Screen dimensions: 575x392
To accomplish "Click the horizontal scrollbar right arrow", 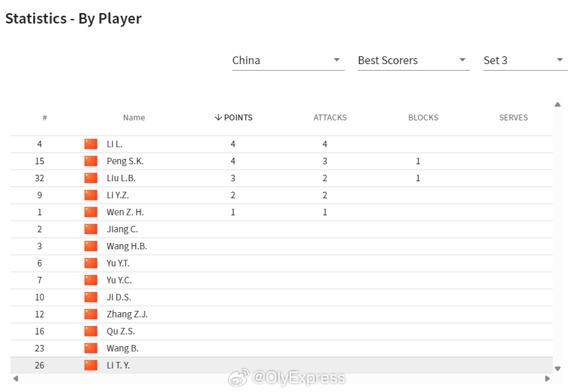I will 548,378.
